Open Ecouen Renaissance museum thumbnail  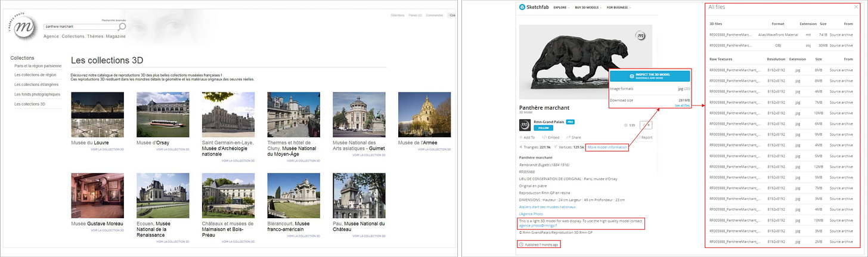click(x=163, y=195)
